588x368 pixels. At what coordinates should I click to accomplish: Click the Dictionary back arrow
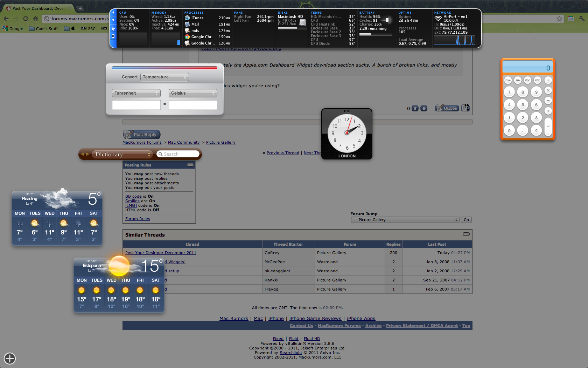[x=83, y=154]
